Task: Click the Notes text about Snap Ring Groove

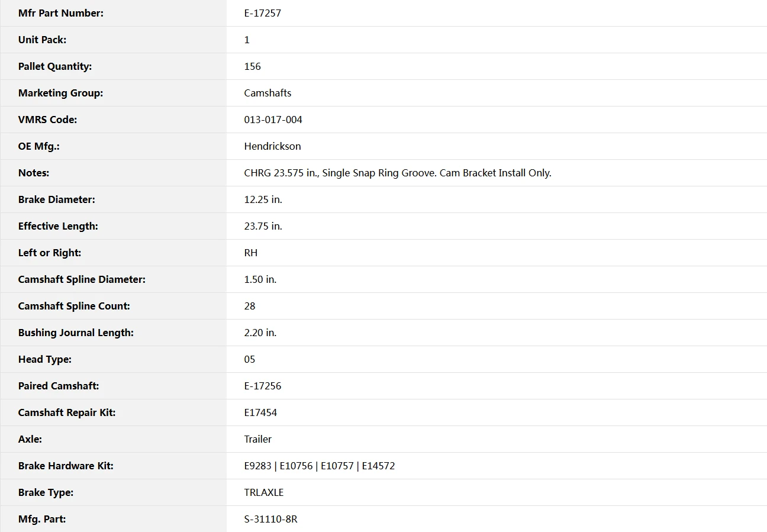Action: click(x=398, y=173)
